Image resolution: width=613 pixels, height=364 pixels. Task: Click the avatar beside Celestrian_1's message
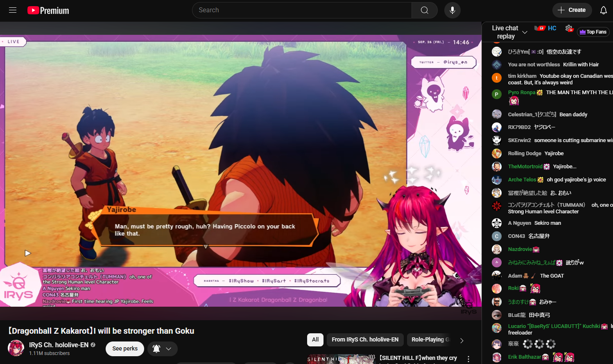497,114
